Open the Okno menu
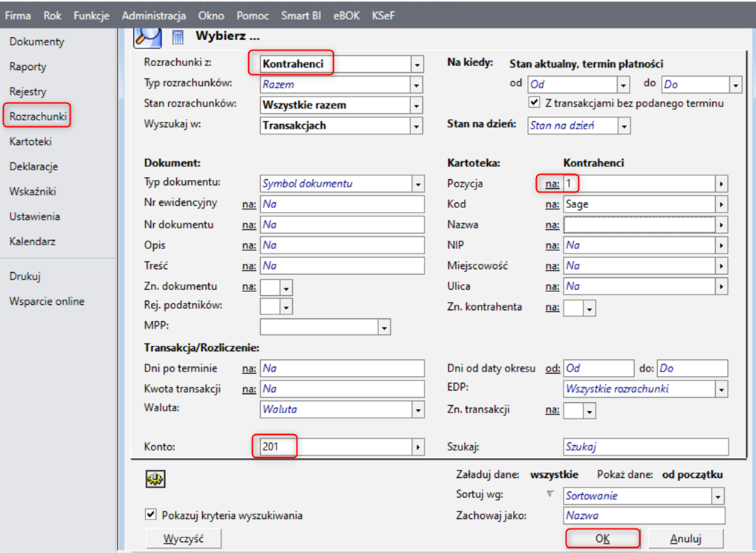This screenshot has height=553, width=756. 211,16
